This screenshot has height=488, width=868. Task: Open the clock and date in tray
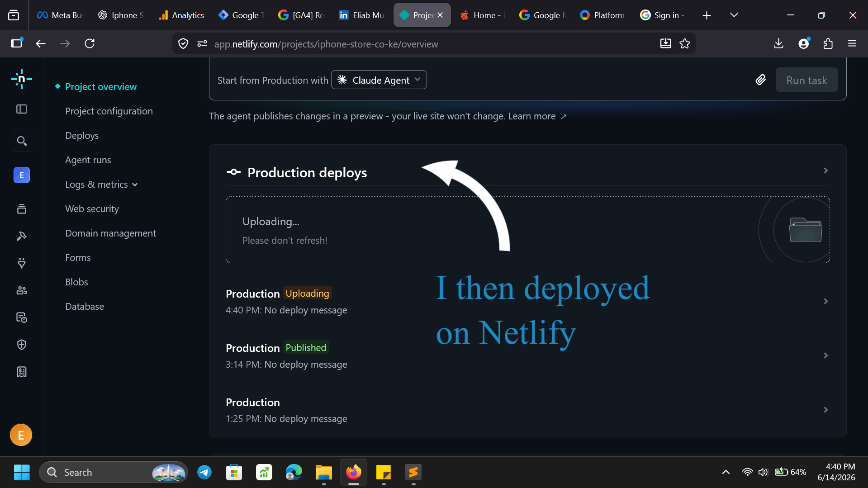[x=836, y=472]
